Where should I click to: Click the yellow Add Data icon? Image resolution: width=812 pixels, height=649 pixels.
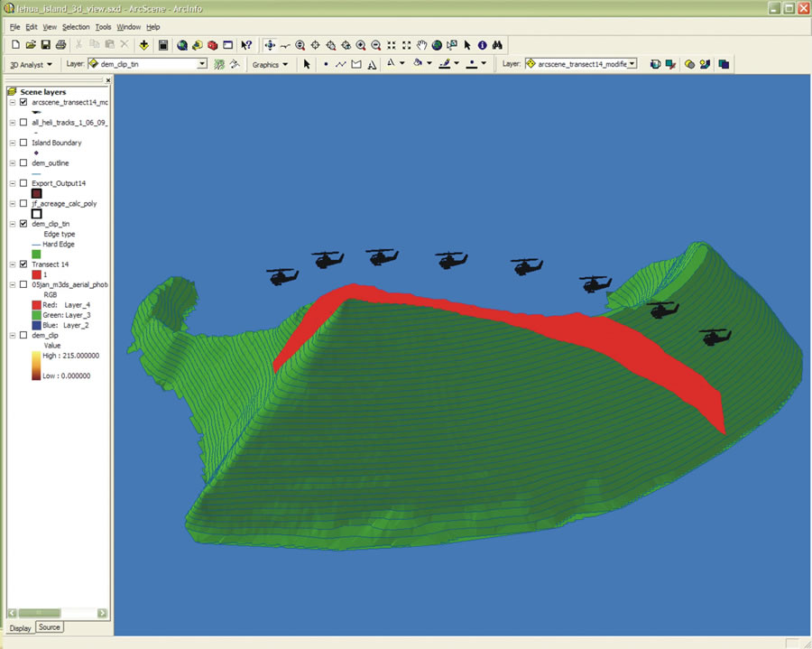[x=144, y=45]
